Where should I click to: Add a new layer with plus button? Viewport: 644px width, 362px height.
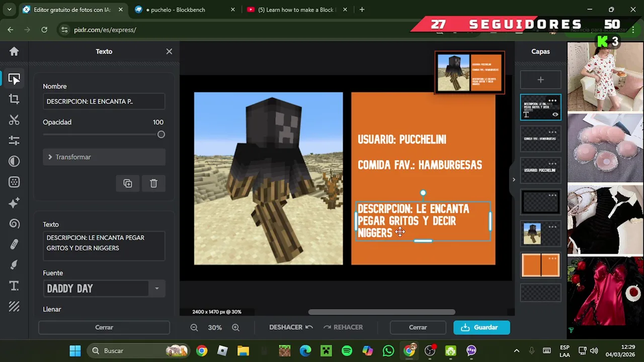540,79
